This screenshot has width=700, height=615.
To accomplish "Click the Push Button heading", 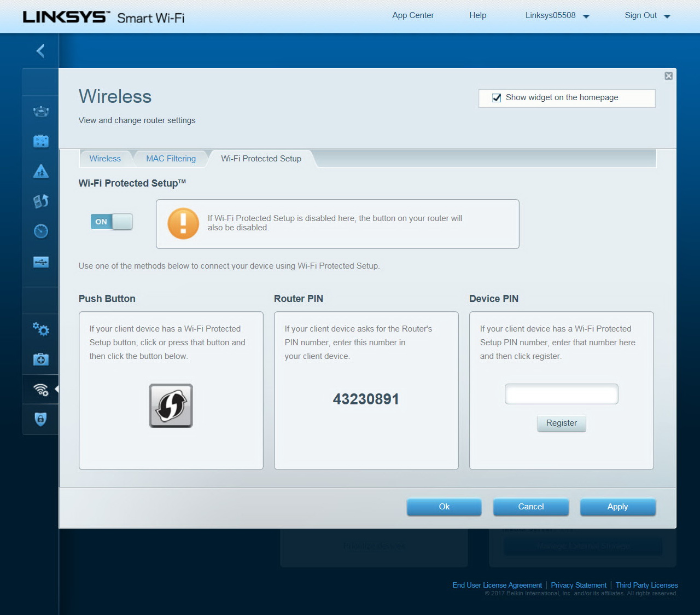I will (107, 299).
